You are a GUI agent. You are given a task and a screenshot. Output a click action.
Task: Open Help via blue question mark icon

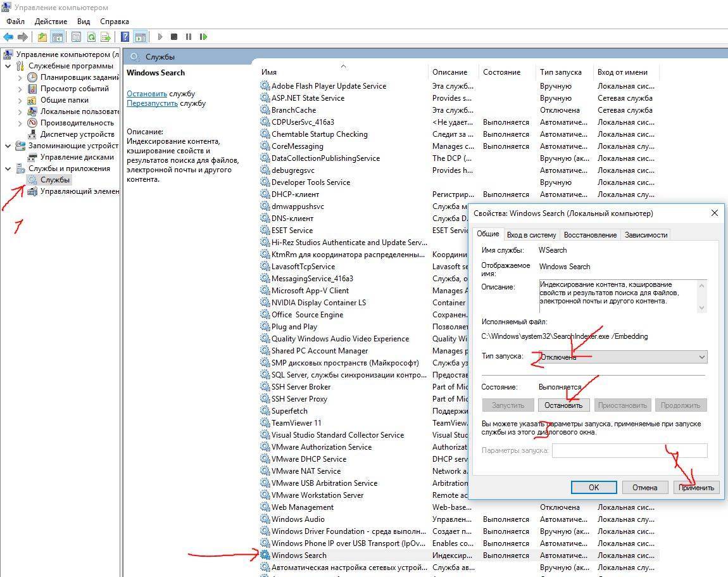click(125, 37)
